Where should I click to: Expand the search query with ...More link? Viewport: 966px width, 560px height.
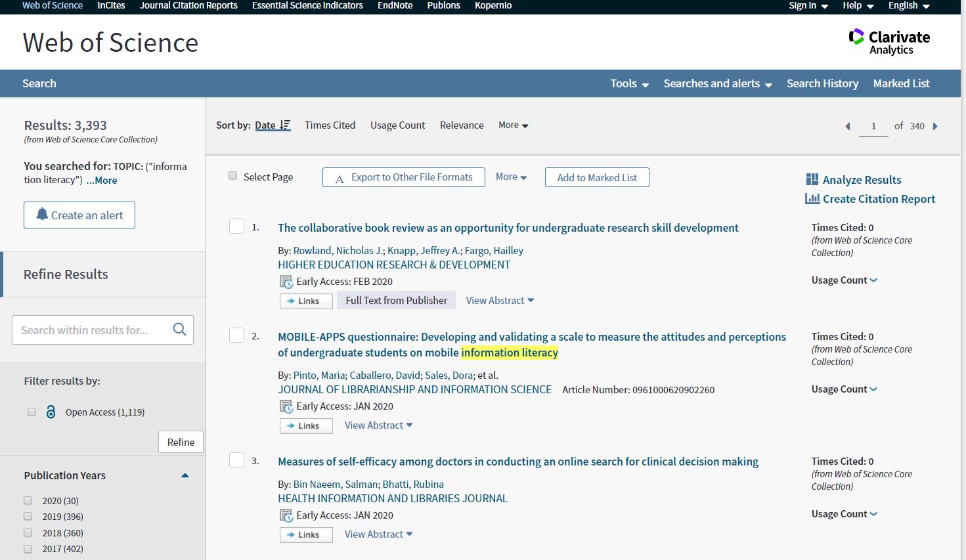pos(102,180)
